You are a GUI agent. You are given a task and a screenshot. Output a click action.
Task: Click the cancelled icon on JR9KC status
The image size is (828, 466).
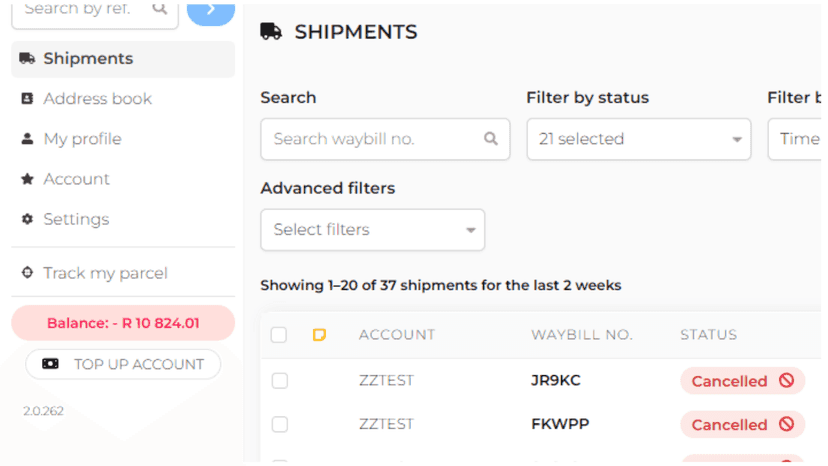tap(786, 380)
